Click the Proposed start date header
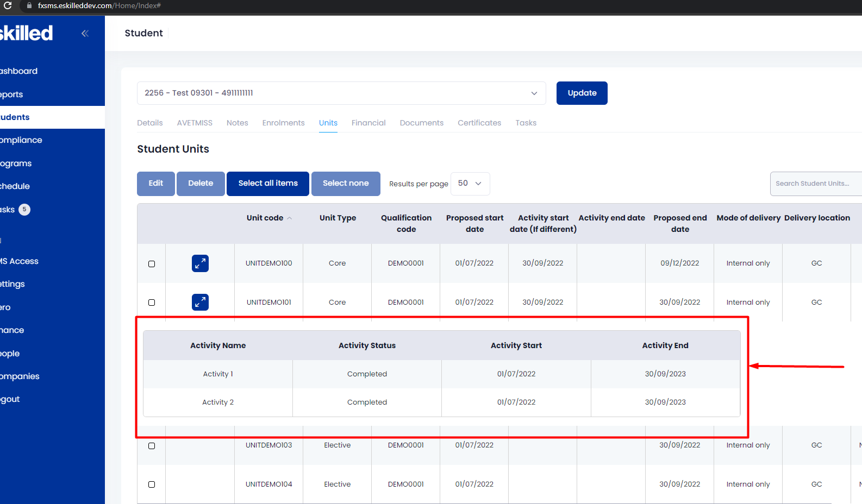The image size is (862, 504). pos(474,223)
